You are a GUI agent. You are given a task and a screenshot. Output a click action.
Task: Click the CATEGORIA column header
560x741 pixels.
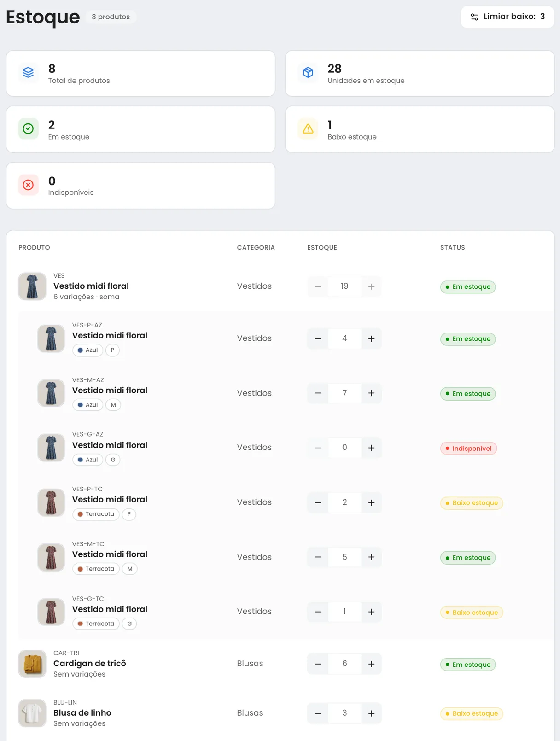(x=256, y=248)
